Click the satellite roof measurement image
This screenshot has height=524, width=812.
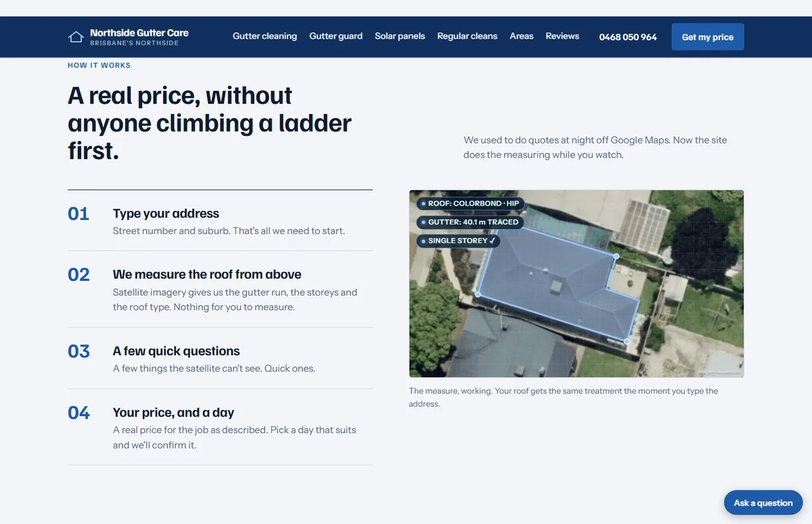tap(576, 284)
